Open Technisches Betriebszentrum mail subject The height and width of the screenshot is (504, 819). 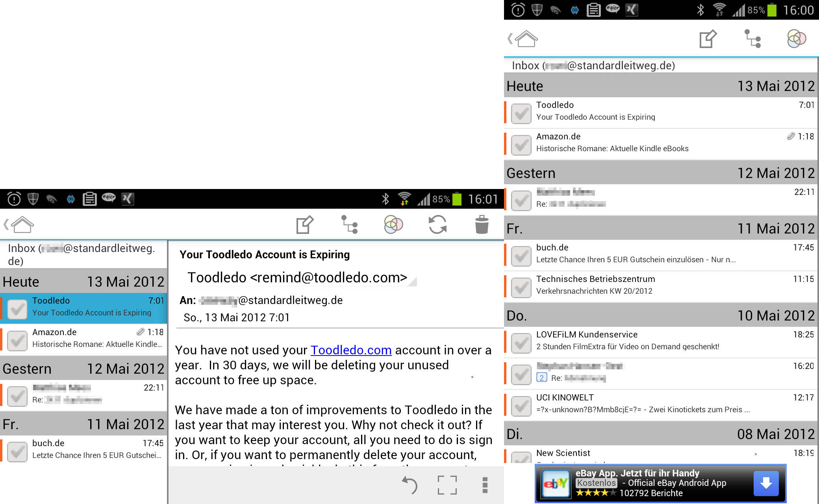594,291
